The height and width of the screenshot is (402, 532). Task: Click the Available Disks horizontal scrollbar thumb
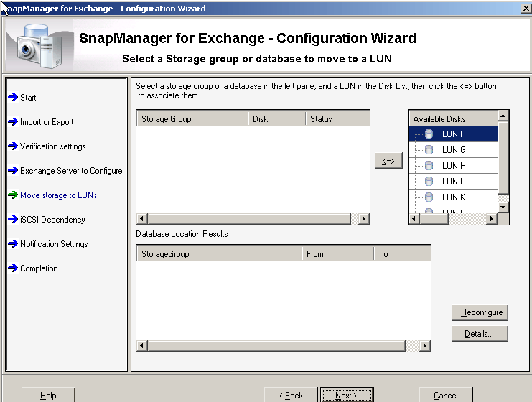click(434, 219)
